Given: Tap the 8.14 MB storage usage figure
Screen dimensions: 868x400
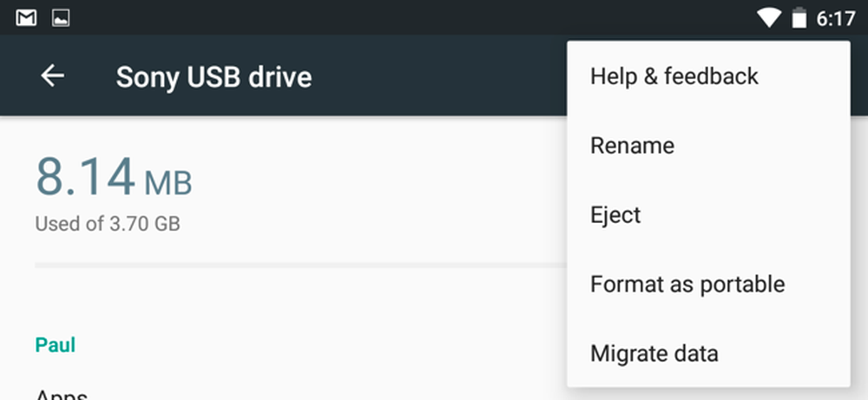Looking at the screenshot, I should pos(114,176).
